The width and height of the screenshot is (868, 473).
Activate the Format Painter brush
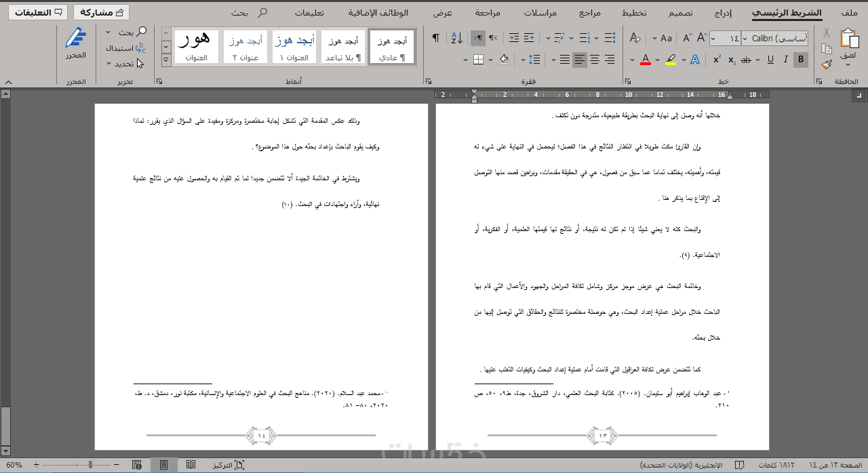tap(826, 64)
